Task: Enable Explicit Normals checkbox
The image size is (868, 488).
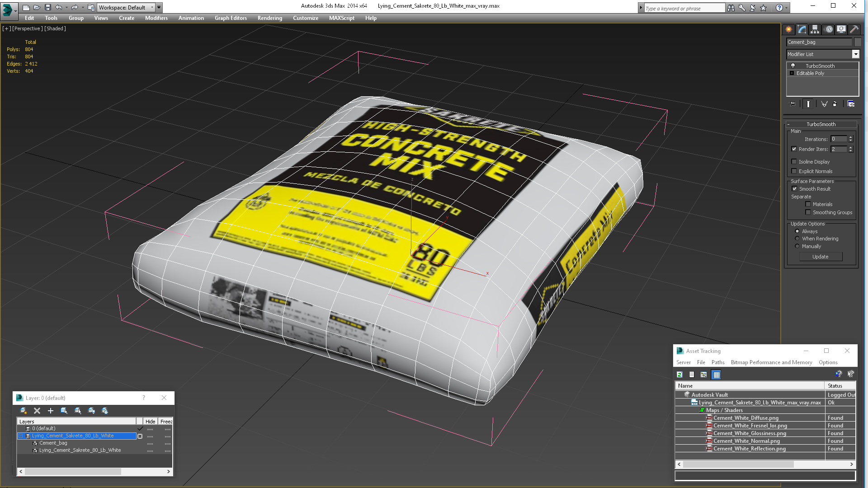Action: click(x=794, y=171)
